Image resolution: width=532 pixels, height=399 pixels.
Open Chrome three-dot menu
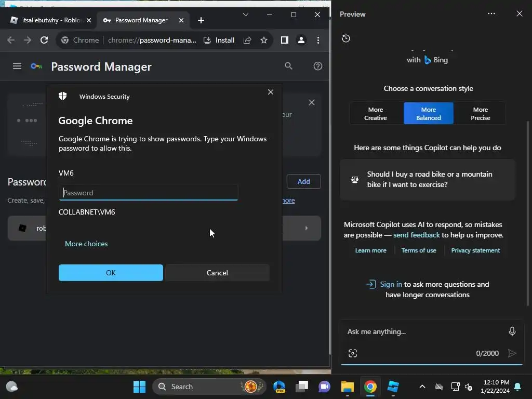[x=318, y=40]
